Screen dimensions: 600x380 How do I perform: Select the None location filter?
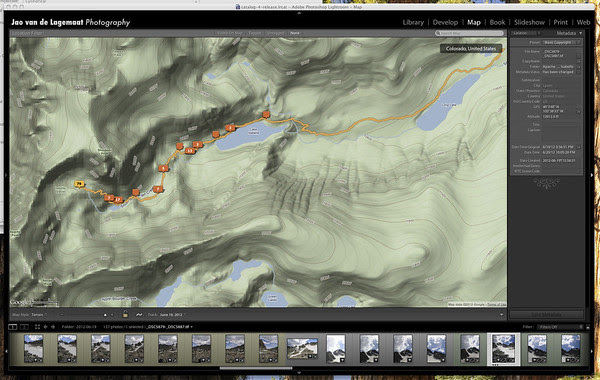(x=295, y=33)
